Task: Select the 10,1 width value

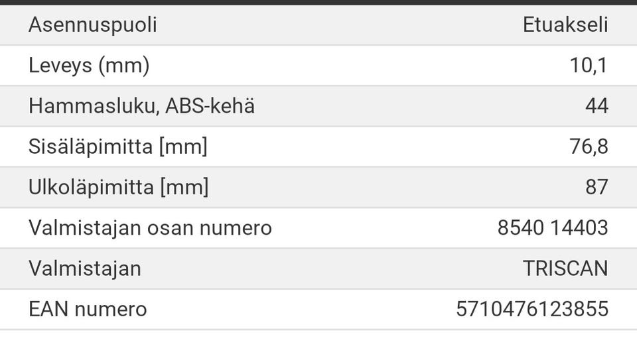Action: 589,66
